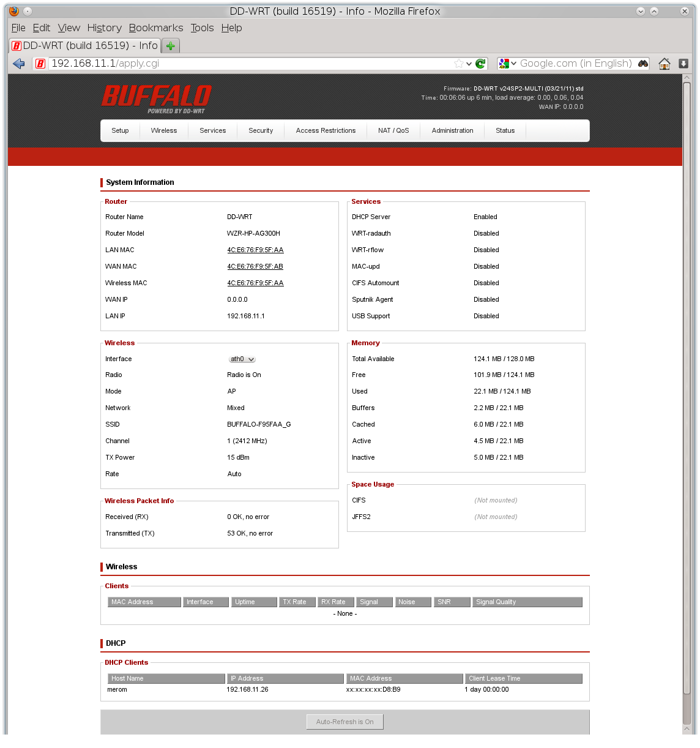Reload the page with the green refresh icon

point(481,64)
